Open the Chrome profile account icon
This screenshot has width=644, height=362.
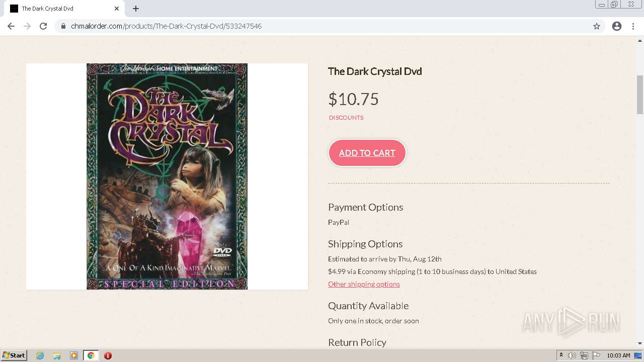click(617, 26)
